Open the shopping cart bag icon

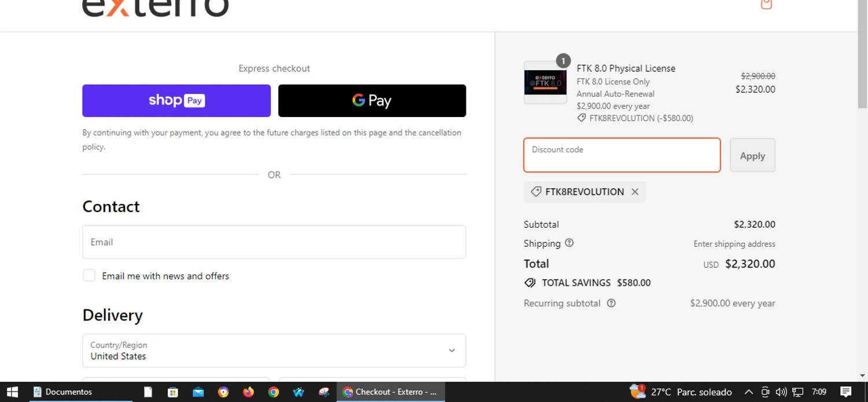coord(766,4)
